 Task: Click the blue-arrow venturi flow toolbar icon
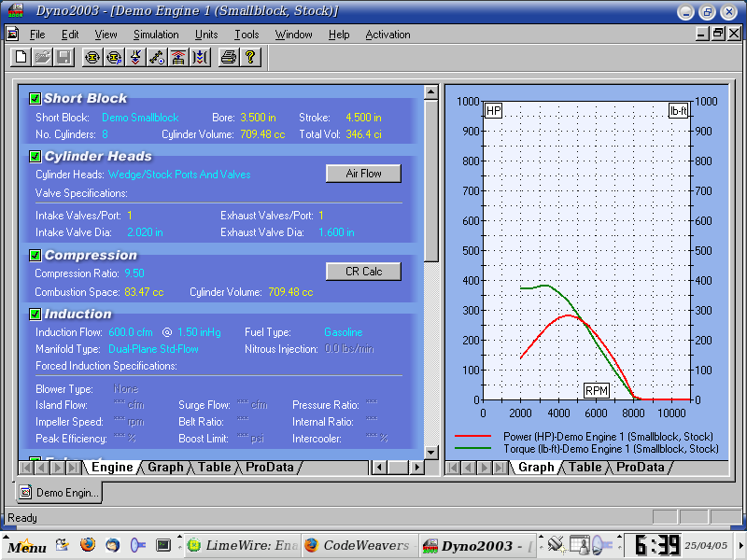point(200,58)
